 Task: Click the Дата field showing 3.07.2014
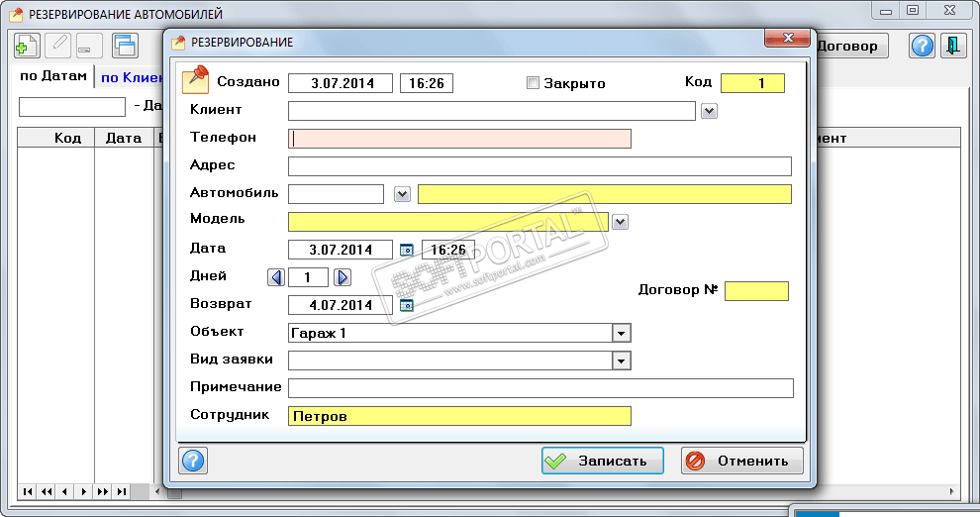pyautogui.click(x=340, y=250)
